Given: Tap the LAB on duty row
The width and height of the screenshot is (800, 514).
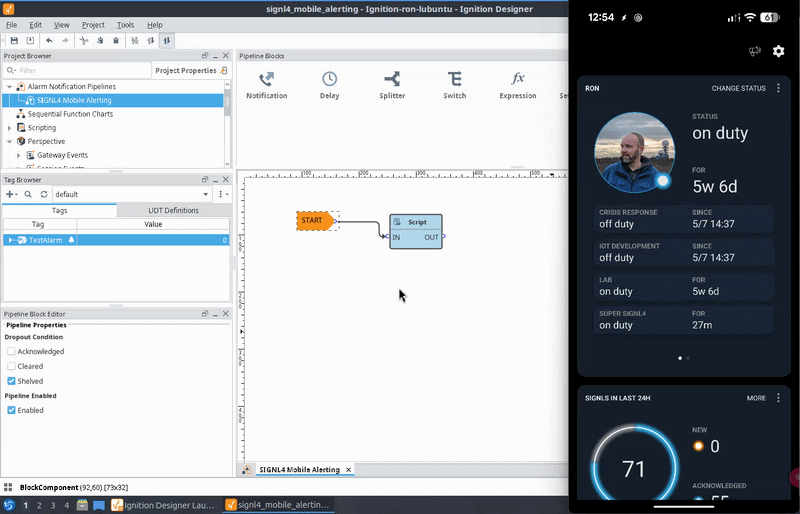Looking at the screenshot, I should coord(684,286).
